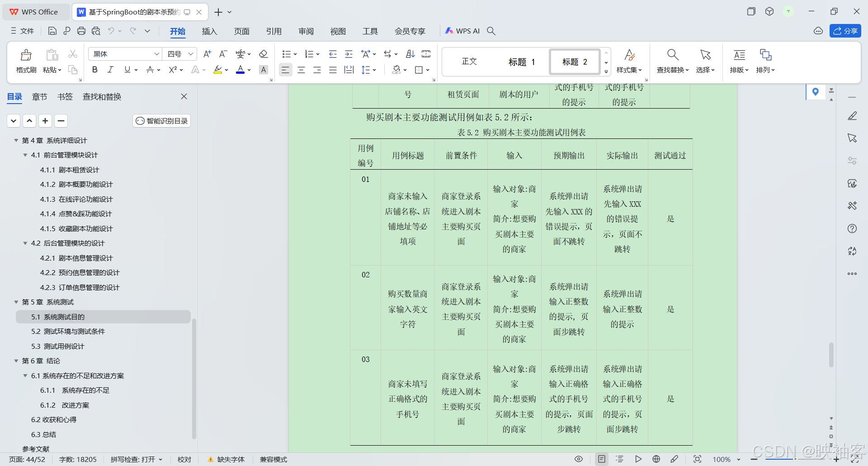Click the print icon in quick access toolbar

click(81, 31)
